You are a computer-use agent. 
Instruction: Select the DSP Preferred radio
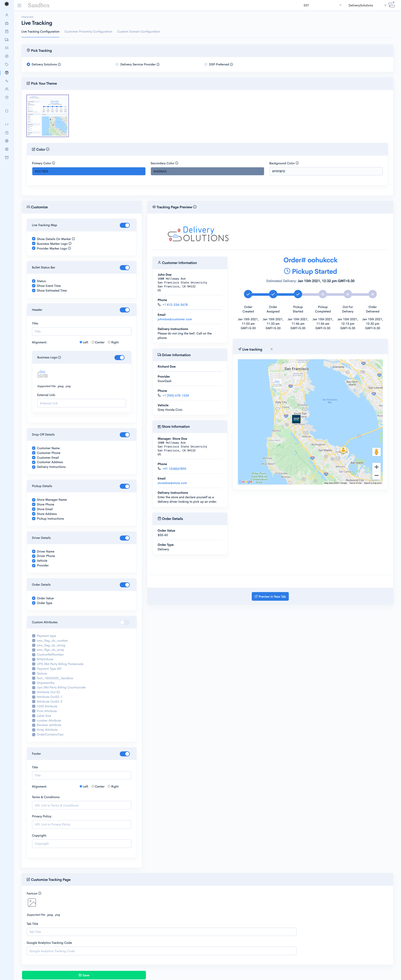pyautogui.click(x=206, y=64)
